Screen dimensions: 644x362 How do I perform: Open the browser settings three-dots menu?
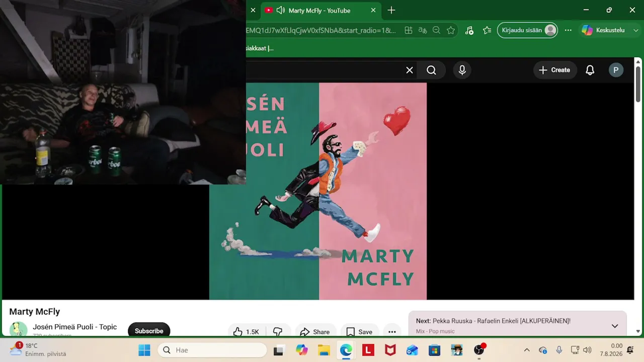click(x=568, y=30)
